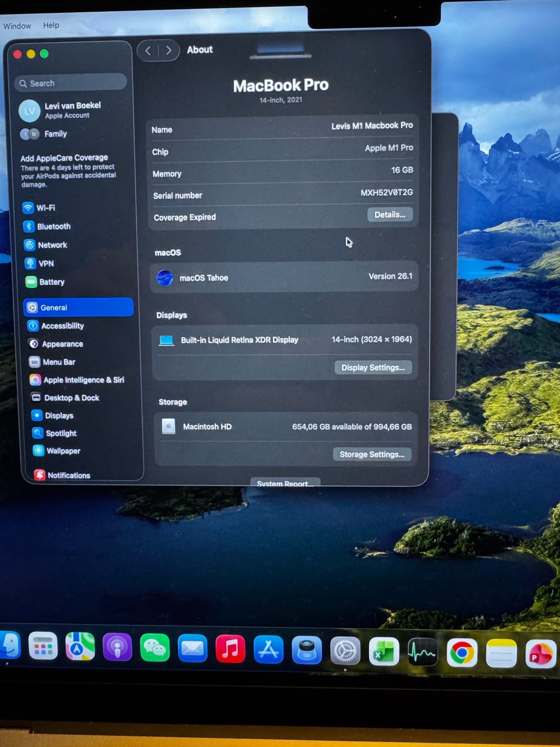
Task: Launch Activity Monitor from the Dock
Action: point(422,652)
